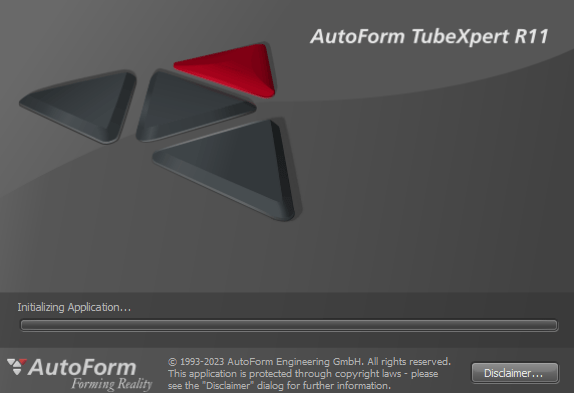This screenshot has height=393, width=574.
Task: Click the "Initializing Application..." status text
Action: [74, 307]
